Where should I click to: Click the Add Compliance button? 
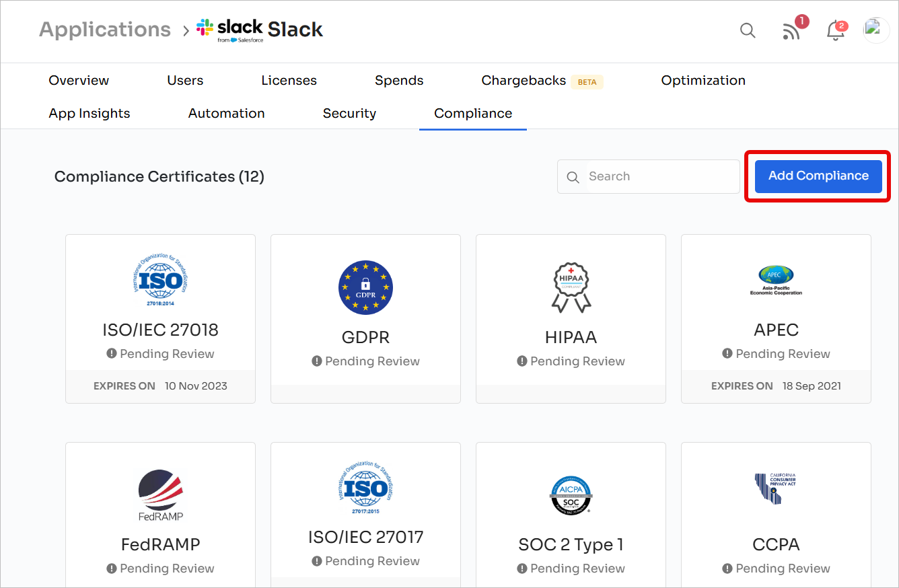[x=818, y=176]
